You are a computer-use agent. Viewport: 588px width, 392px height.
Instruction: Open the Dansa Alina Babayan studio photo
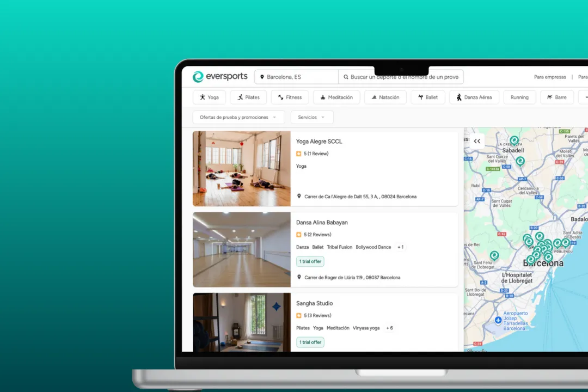click(x=242, y=249)
